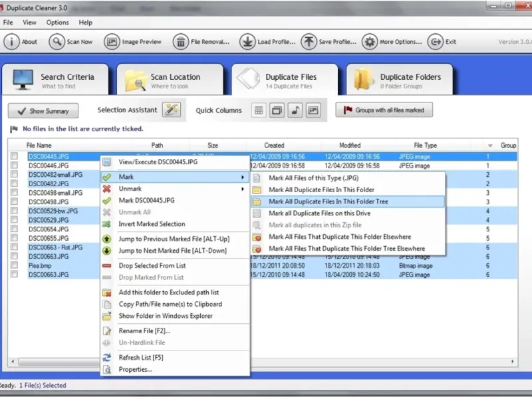Click the Scan Now magnifier icon

[x=57, y=41]
